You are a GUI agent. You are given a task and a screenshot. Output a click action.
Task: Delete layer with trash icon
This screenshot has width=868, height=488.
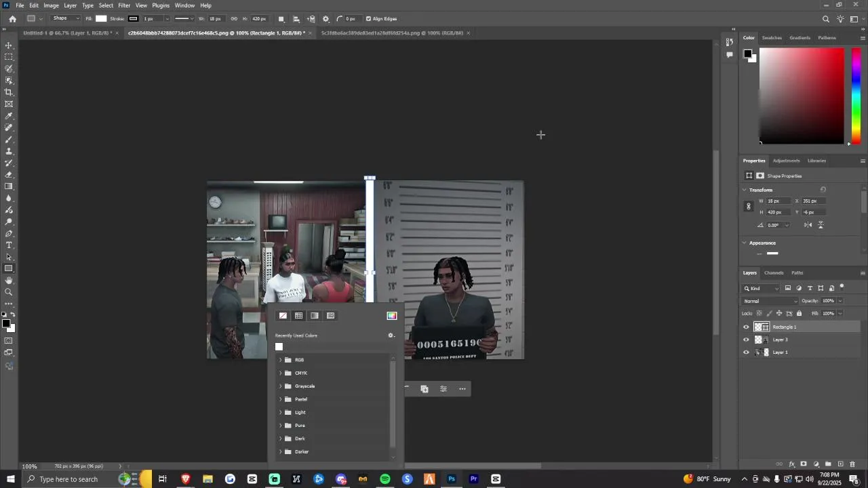[852, 464]
